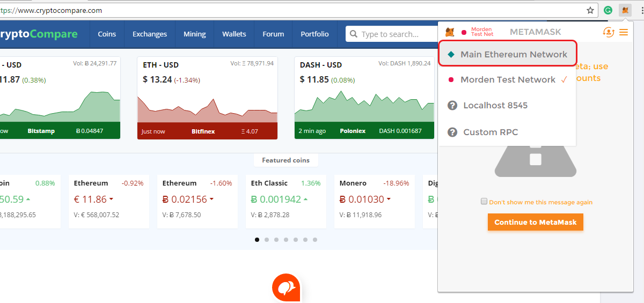
Task: Click the Grammarly extension icon
Action: pyautogui.click(x=608, y=10)
